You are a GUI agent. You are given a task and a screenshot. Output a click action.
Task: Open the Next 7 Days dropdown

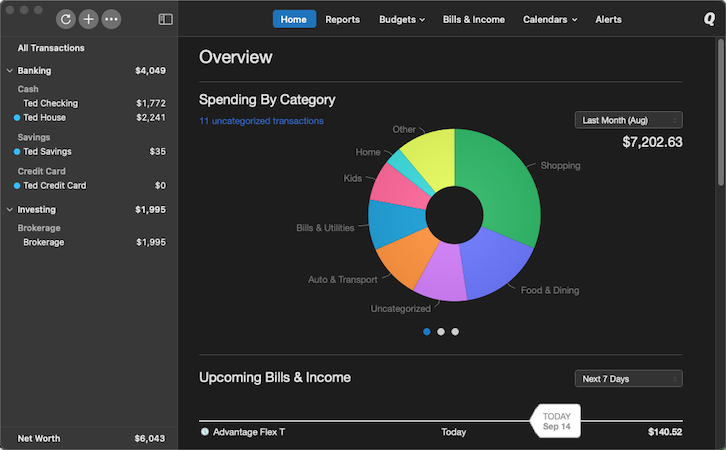pyautogui.click(x=628, y=378)
